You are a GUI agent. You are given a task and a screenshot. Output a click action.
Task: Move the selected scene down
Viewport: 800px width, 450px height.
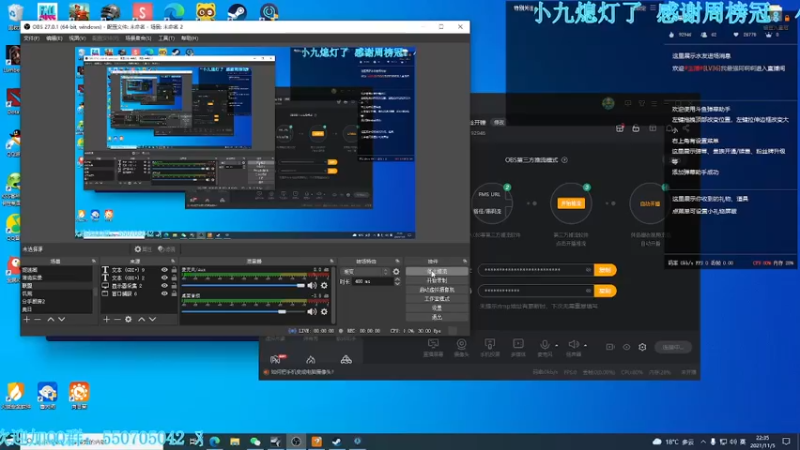(61, 319)
